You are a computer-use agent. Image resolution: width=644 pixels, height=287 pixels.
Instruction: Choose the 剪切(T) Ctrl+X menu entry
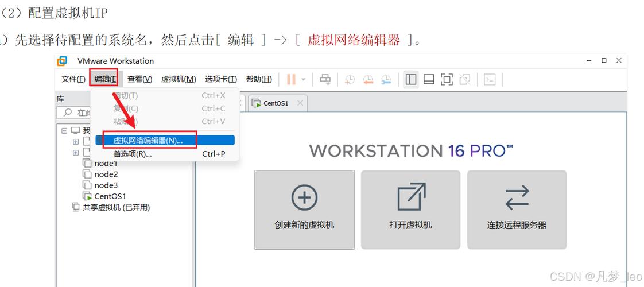click(x=165, y=96)
